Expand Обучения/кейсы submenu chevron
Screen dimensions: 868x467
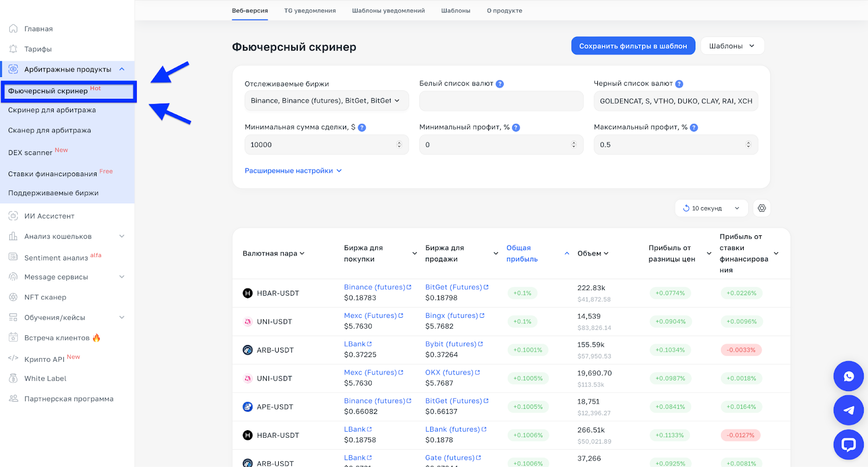(122, 317)
